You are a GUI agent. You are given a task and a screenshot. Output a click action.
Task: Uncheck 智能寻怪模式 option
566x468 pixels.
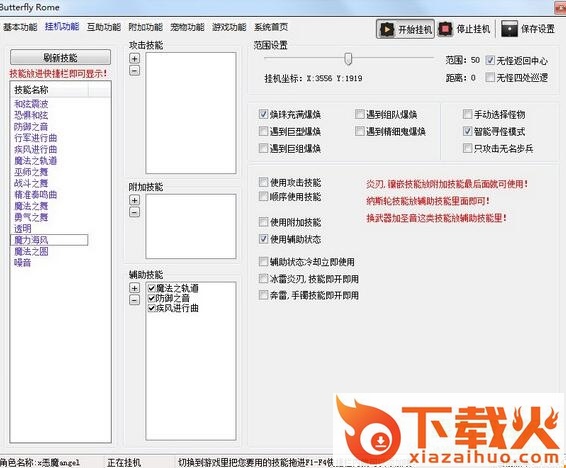467,131
